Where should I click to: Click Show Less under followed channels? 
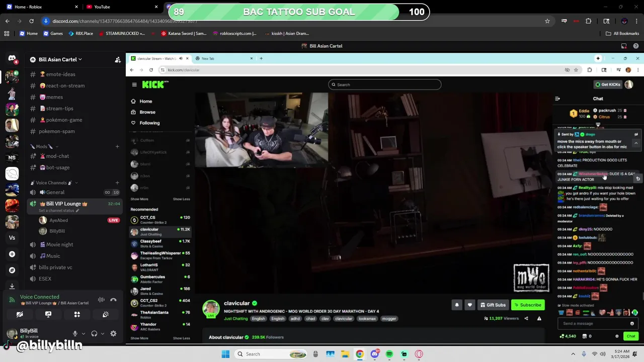coord(182,199)
